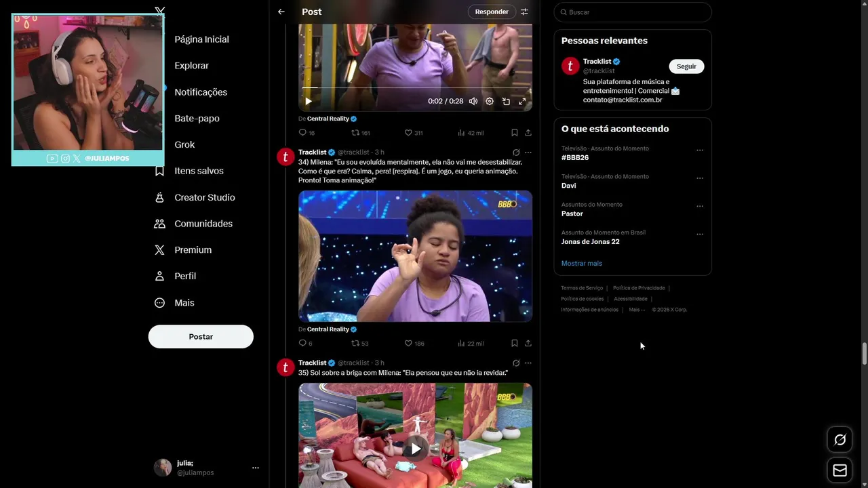
Task: Open Tracklist avatar on post 35
Action: point(285,368)
